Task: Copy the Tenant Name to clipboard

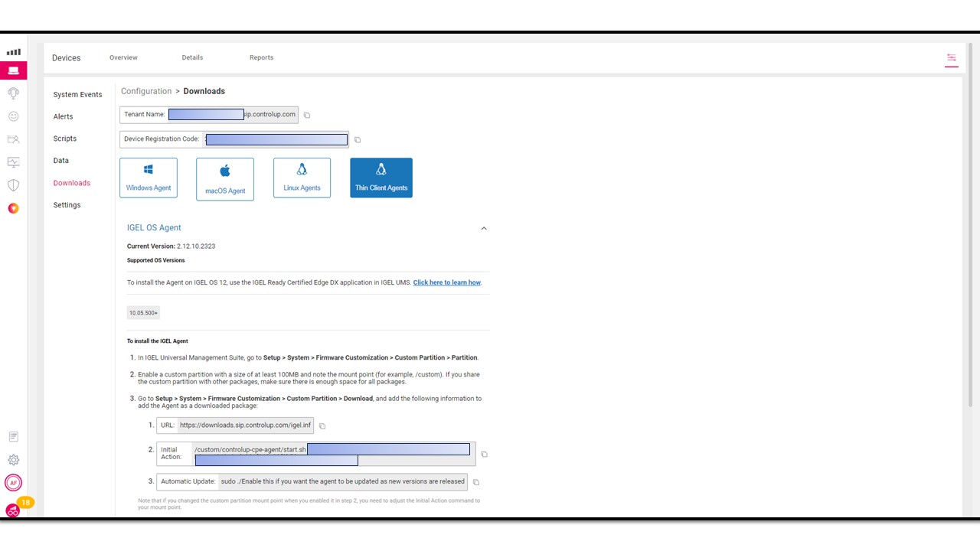Action: tap(307, 116)
